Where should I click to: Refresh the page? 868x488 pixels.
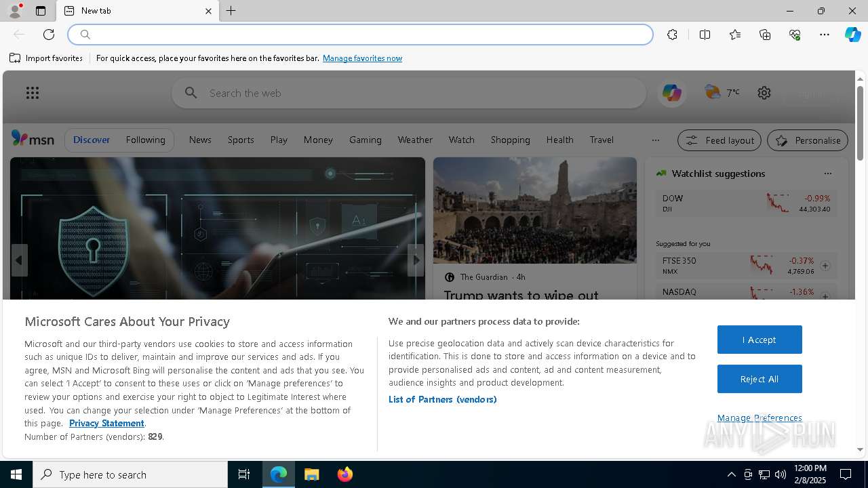pos(49,35)
